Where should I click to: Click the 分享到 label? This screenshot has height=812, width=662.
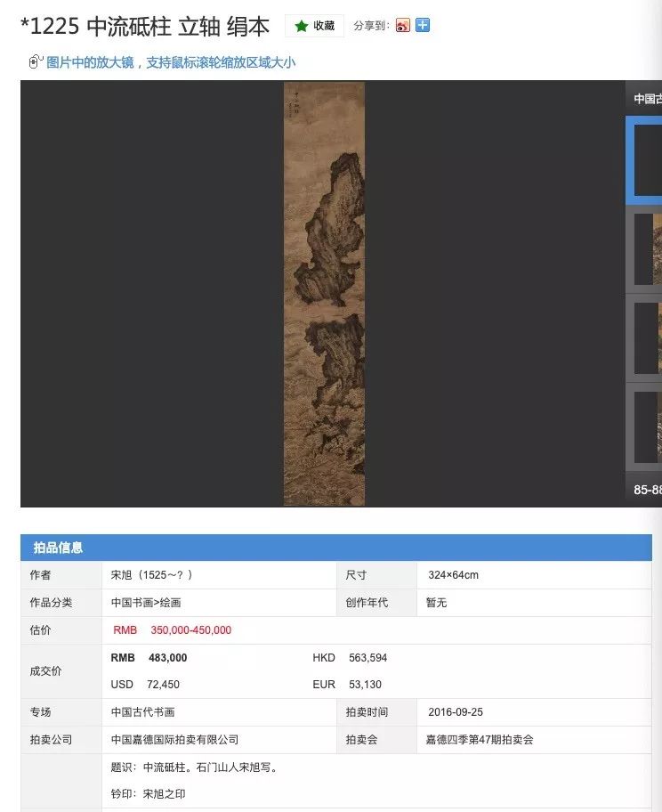coord(372,25)
